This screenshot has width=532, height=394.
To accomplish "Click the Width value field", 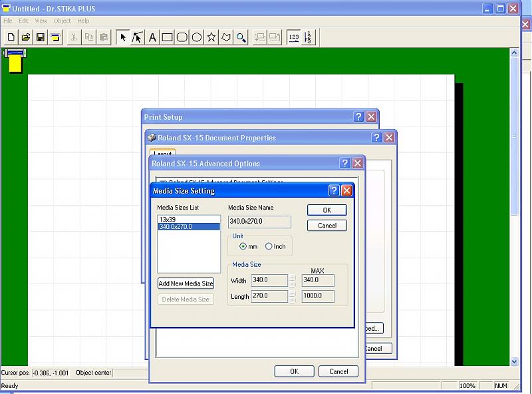I will tap(269, 280).
